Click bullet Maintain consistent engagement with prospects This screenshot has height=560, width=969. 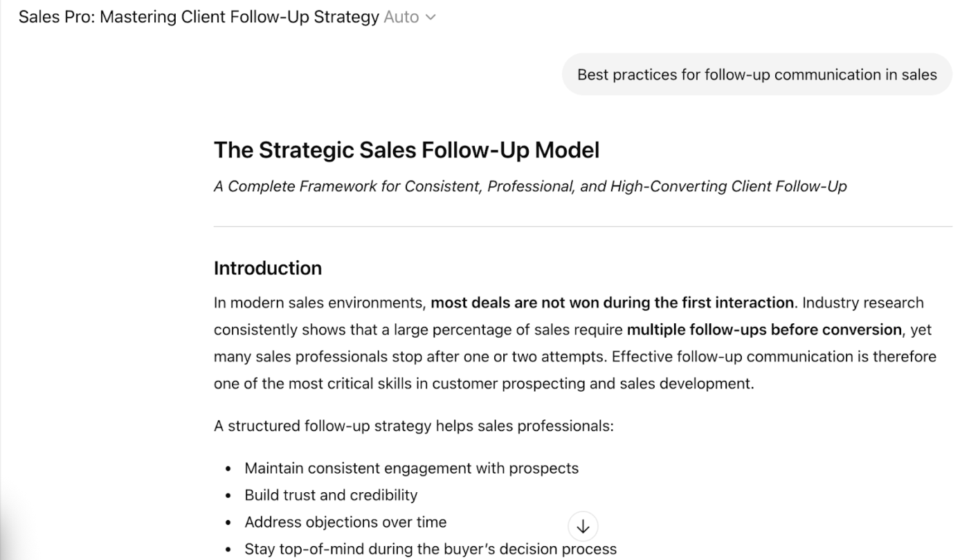(411, 468)
